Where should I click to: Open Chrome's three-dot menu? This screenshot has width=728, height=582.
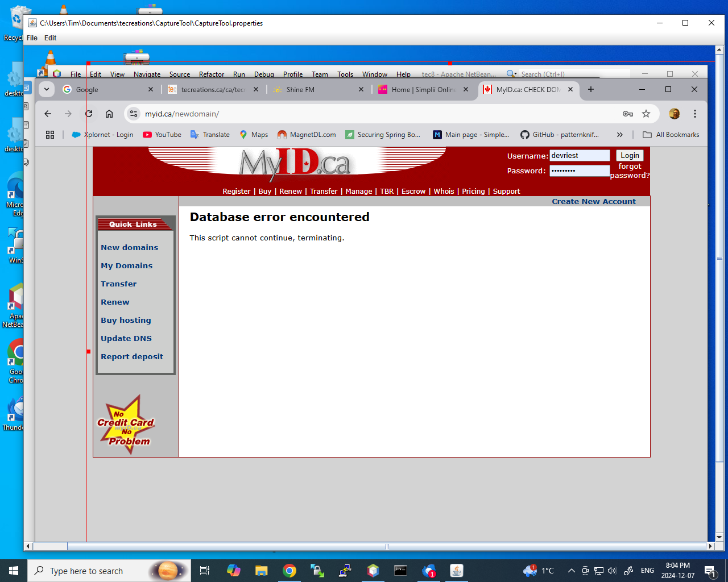point(695,114)
